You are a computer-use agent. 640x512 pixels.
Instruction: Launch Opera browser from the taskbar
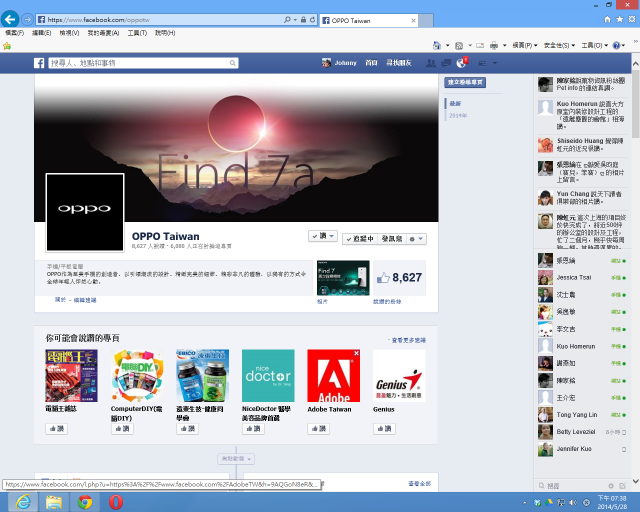tap(116, 502)
